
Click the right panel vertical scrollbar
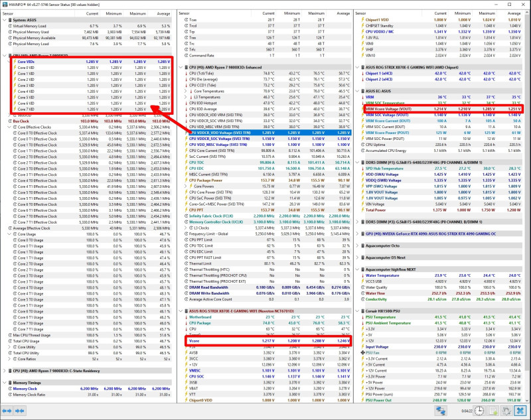[526, 206]
